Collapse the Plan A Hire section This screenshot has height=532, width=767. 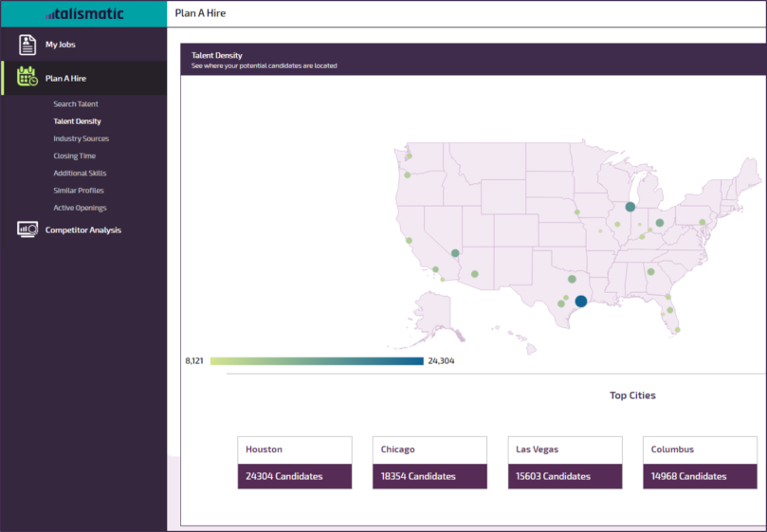point(65,79)
